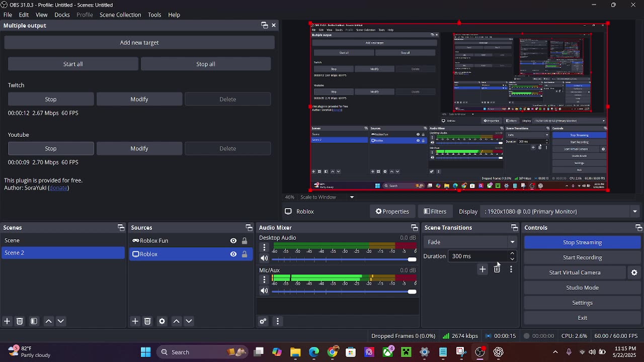Viewport: 644px width, 362px height.
Task: Toggle lock on Roblox Fun source
Action: [x=245, y=241]
